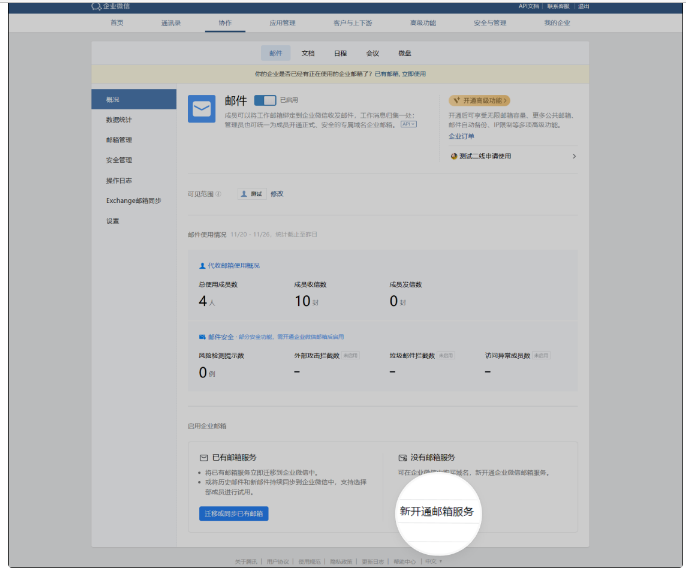
Task: Open the 中文 language dropdown in footer
Action: tap(431, 562)
